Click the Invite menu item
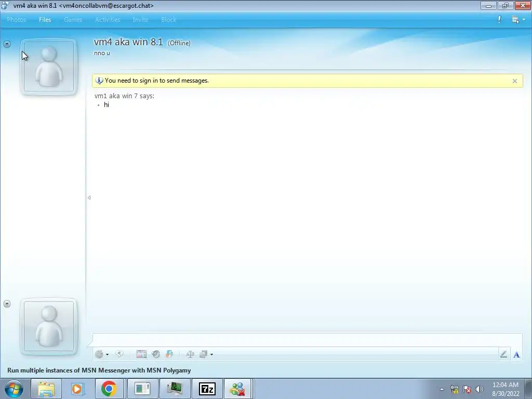 (x=140, y=20)
